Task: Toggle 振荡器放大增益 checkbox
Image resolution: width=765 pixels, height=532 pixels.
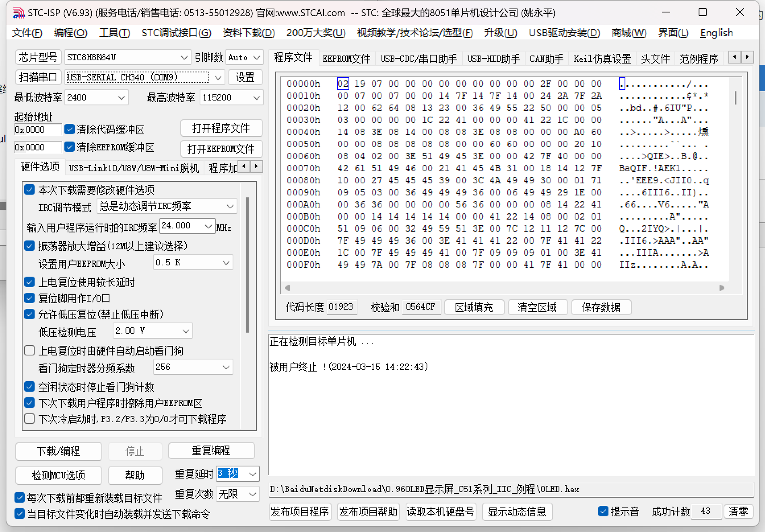Action: point(29,246)
